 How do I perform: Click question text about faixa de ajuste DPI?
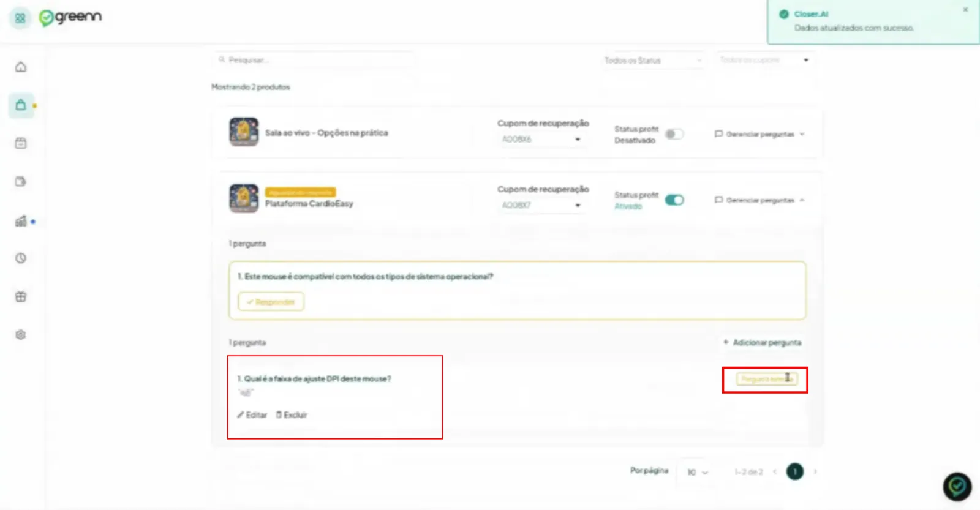314,379
